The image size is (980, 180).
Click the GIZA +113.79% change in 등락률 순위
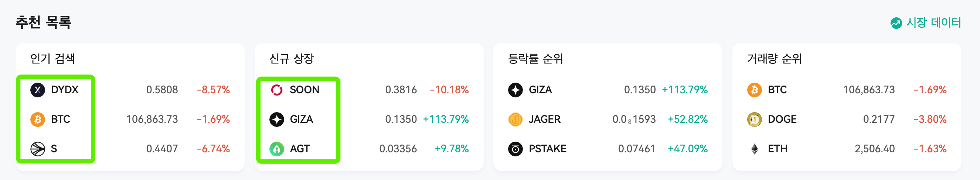685,90
